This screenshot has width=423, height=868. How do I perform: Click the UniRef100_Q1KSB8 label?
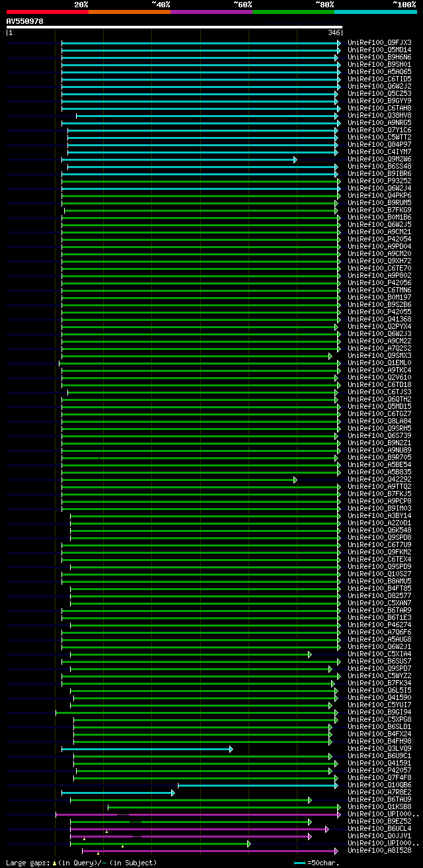pyautogui.click(x=379, y=806)
